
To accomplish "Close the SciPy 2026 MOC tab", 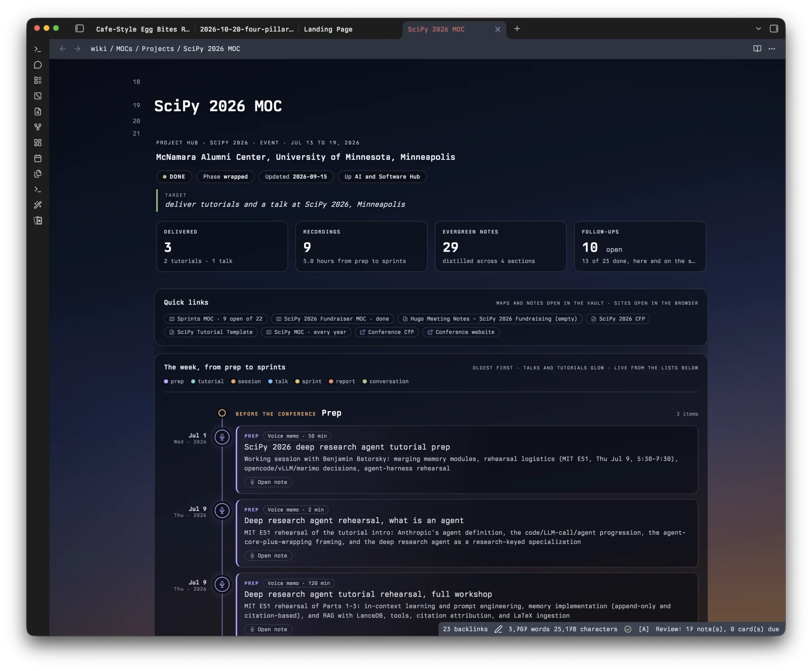I will (498, 29).
